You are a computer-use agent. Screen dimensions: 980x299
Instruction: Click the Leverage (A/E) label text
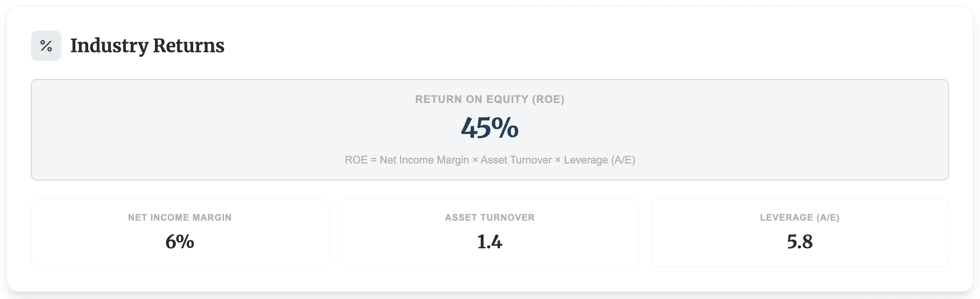[800, 218]
